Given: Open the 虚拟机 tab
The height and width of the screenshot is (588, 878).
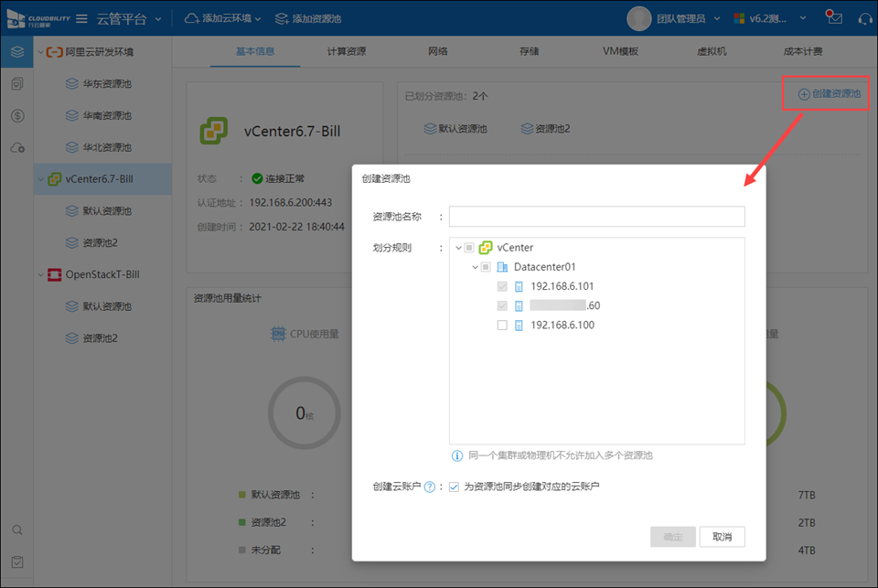Looking at the screenshot, I should pos(710,52).
